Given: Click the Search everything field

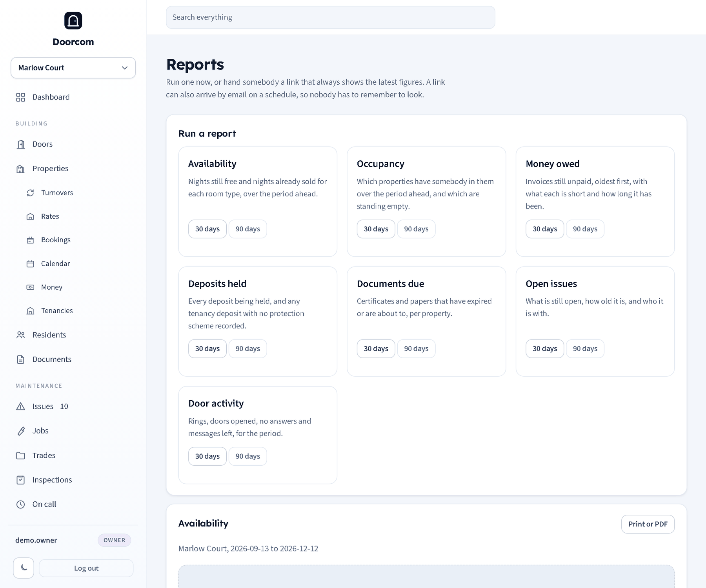Looking at the screenshot, I should coord(330,17).
